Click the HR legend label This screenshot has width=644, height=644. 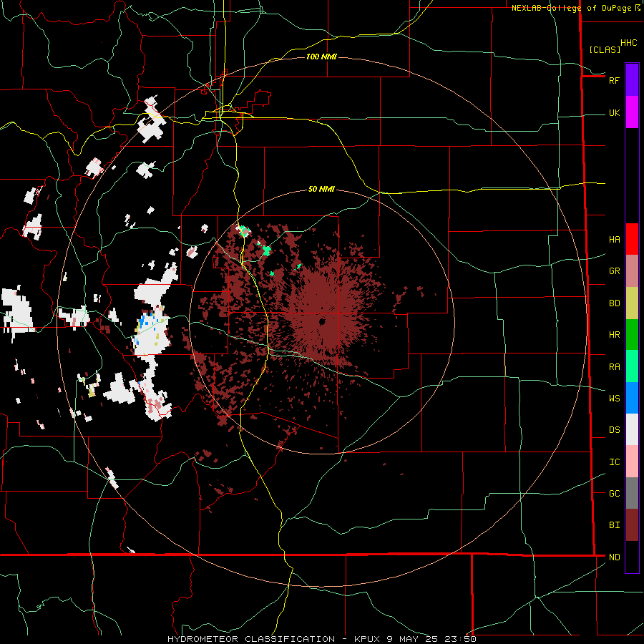tap(614, 335)
